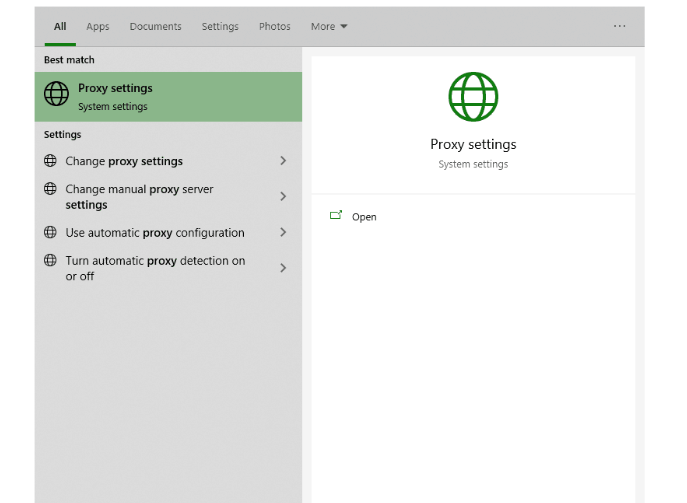This screenshot has width=687, height=503.
Task: Open the three-dot options menu
Action: pyautogui.click(x=619, y=26)
